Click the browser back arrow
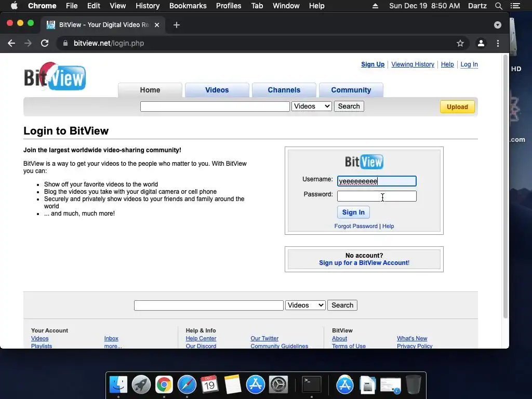 click(11, 43)
